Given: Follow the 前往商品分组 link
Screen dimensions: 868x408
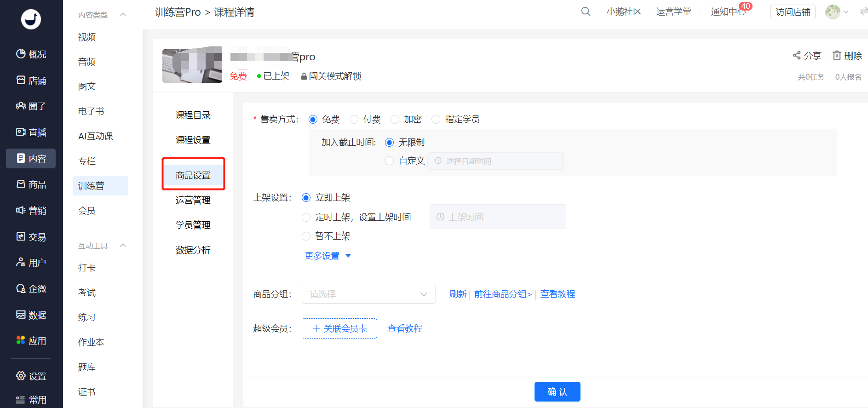Looking at the screenshot, I should click(x=503, y=294).
